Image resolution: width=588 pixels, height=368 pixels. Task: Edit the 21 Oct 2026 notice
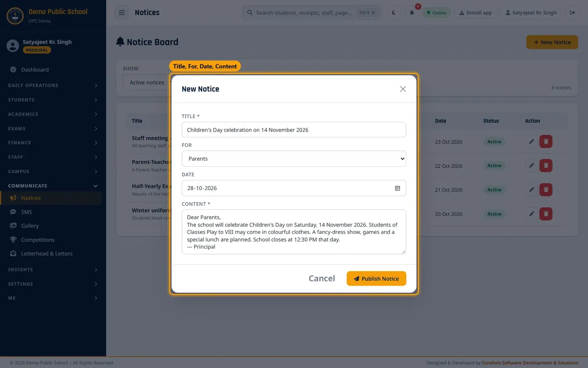[531, 190]
